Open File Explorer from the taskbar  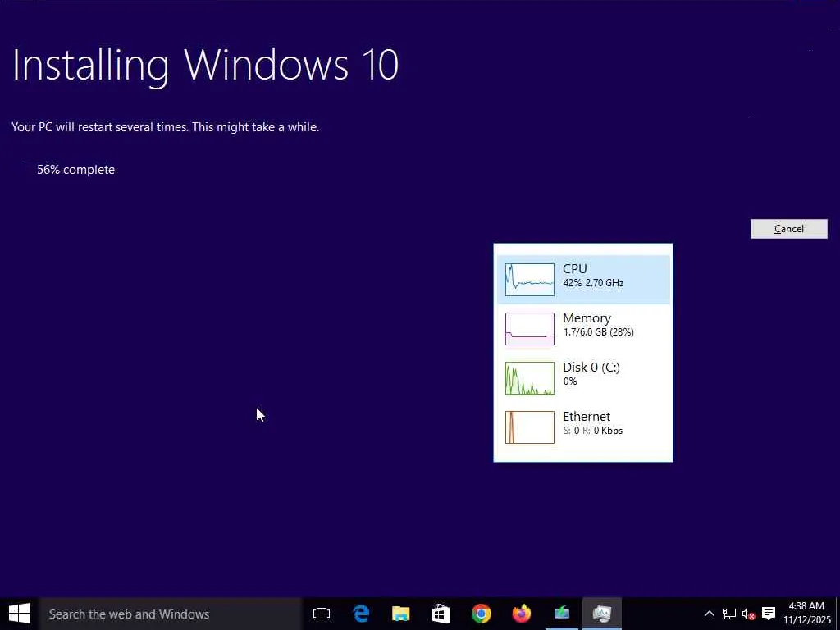pyautogui.click(x=400, y=614)
